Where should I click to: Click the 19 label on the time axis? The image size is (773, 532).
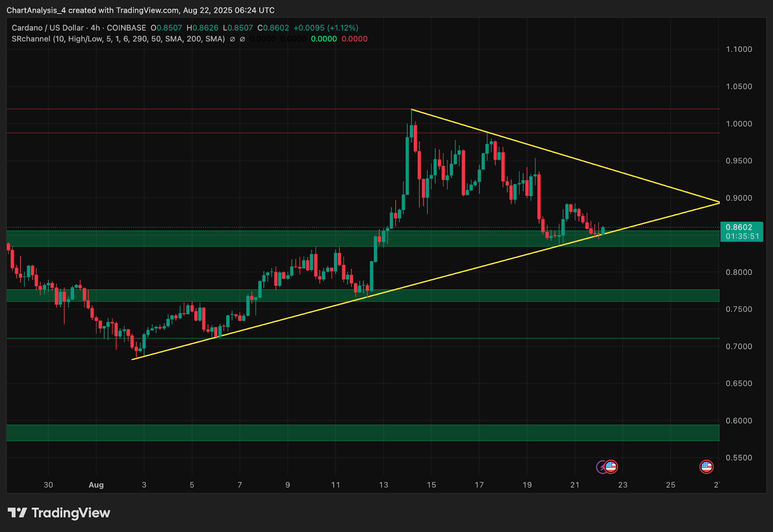527,485
